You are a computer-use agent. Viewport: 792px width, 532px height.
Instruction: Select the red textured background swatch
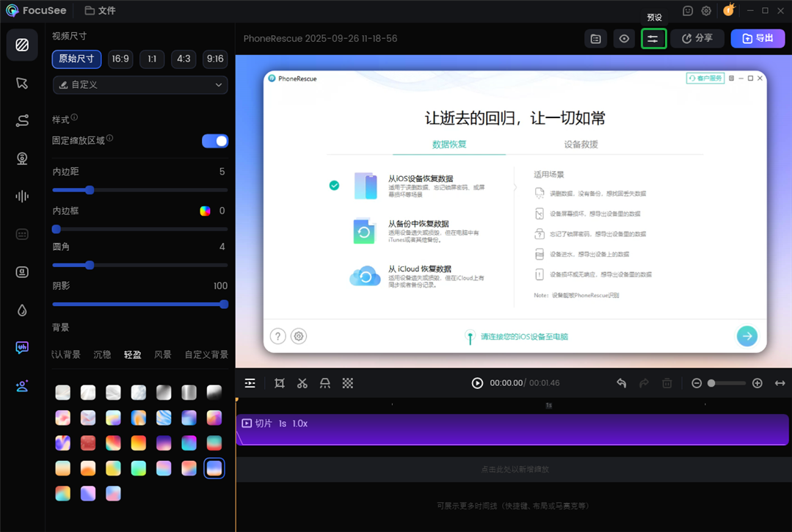[88, 442]
